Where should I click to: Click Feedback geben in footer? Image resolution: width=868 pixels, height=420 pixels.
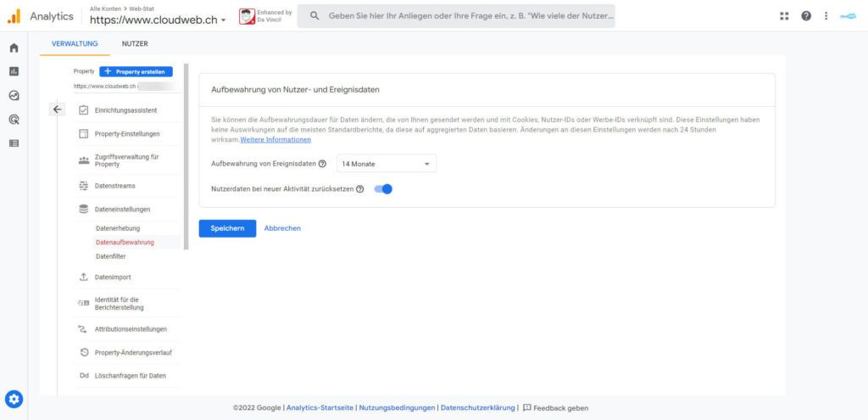click(556, 408)
